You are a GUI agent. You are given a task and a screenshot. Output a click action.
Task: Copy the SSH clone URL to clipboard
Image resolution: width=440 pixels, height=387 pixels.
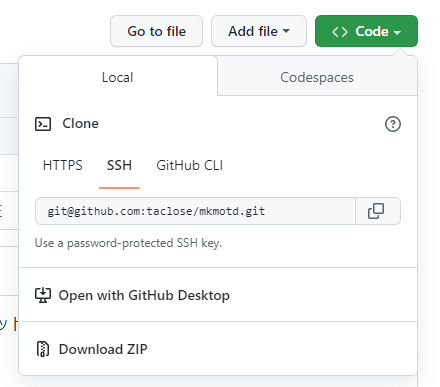pyautogui.click(x=378, y=211)
